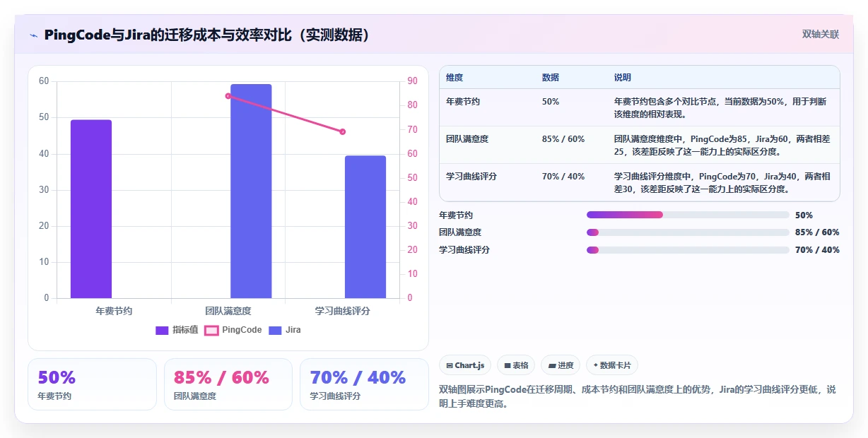Click the pink PingCode line point above 团队满意度

tap(228, 96)
